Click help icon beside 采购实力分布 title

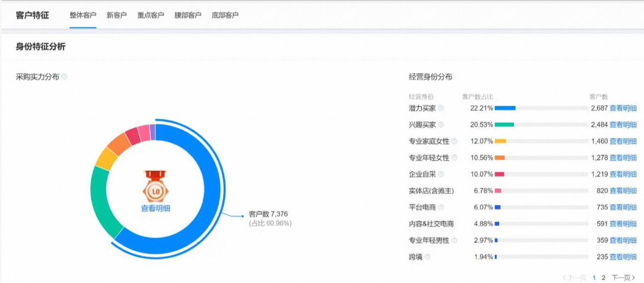pyautogui.click(x=64, y=77)
